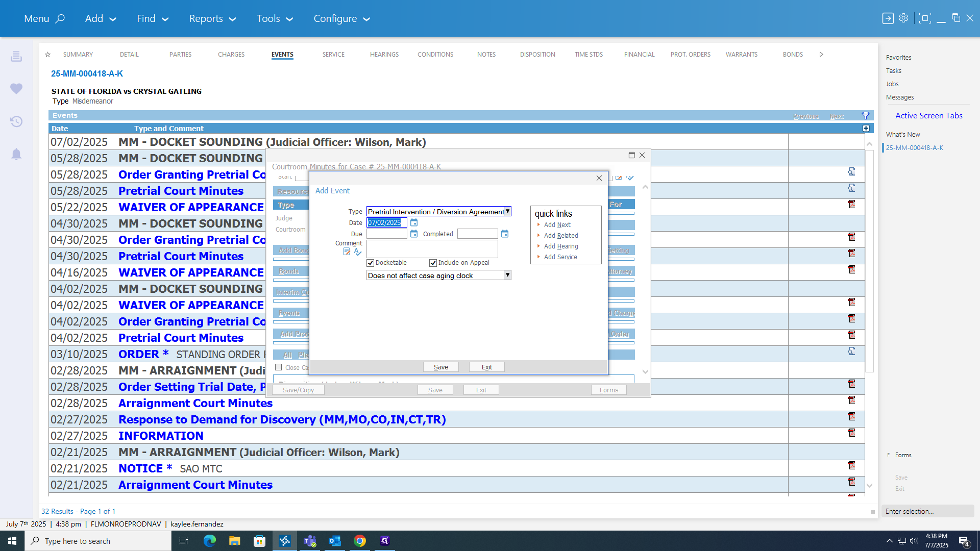The height and width of the screenshot is (551, 980).
Task: Expand the Find menu
Action: click(x=153, y=19)
